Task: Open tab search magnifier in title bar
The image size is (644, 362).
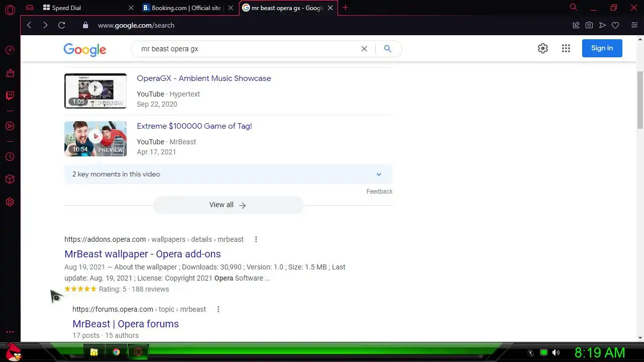Action: pos(573,8)
